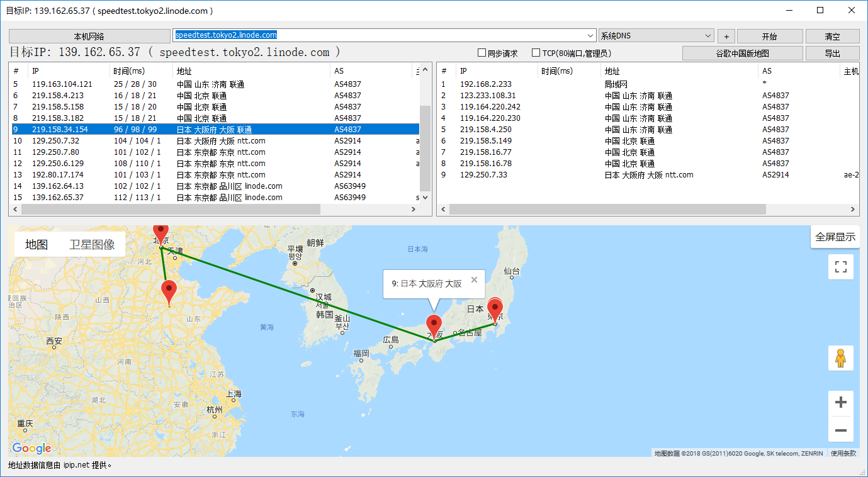Click the Osaka map pin marker
The height and width of the screenshot is (477, 868).
click(x=434, y=326)
